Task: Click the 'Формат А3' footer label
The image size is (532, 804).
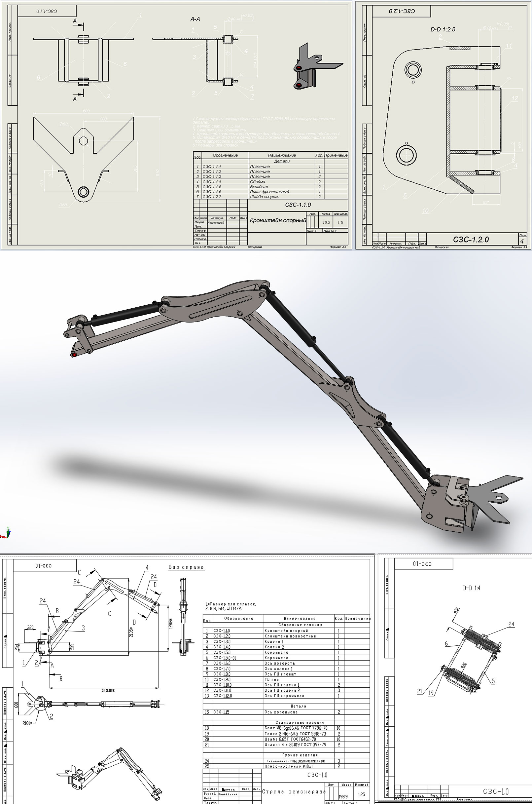Action: point(337,247)
